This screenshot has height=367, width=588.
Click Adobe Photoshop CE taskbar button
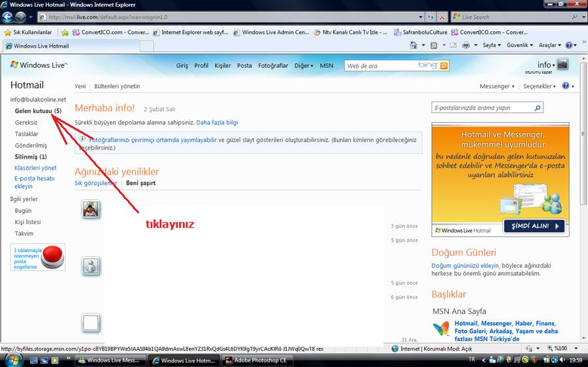[256, 360]
